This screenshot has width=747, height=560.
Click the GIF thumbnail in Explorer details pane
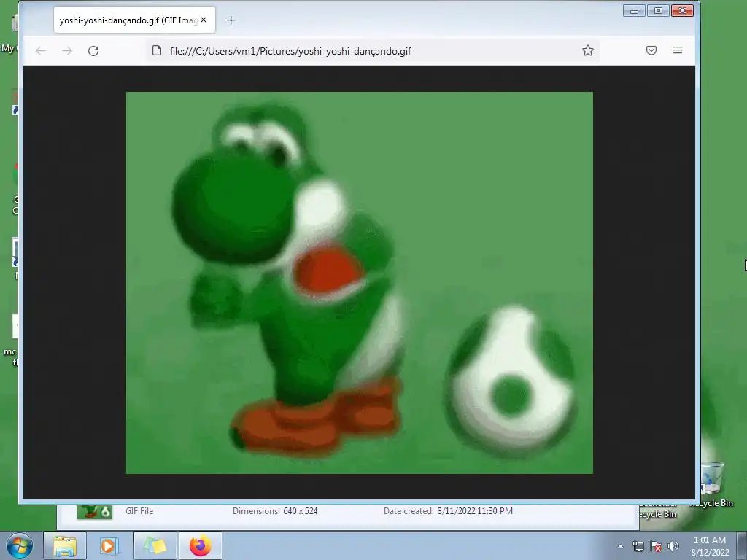(x=94, y=511)
